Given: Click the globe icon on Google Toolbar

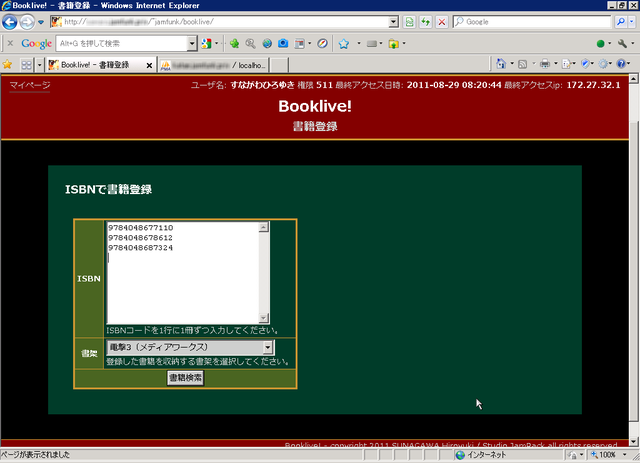Looking at the screenshot, I should pyautogui.click(x=267, y=43).
